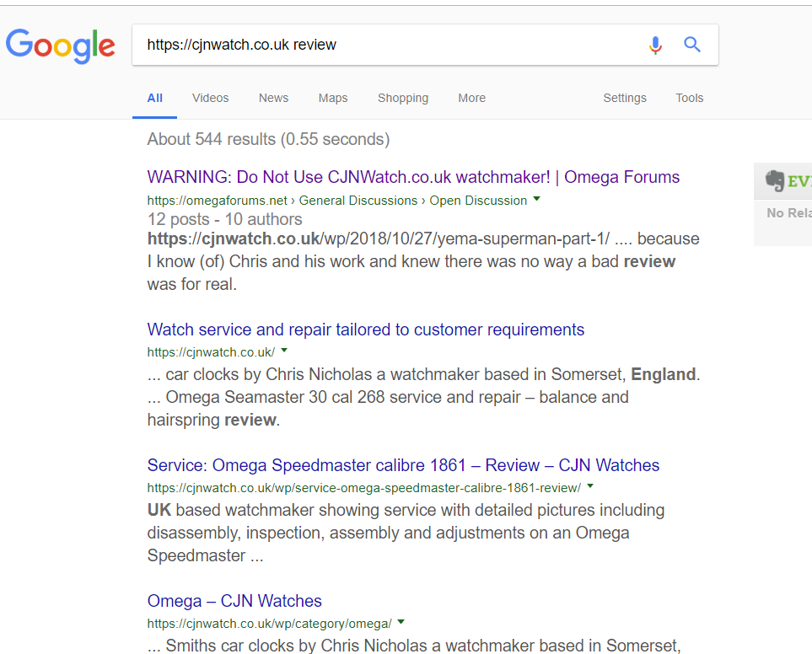Open the Omega – CJN Watches link
The width and height of the screenshot is (812, 654).
pyautogui.click(x=234, y=601)
